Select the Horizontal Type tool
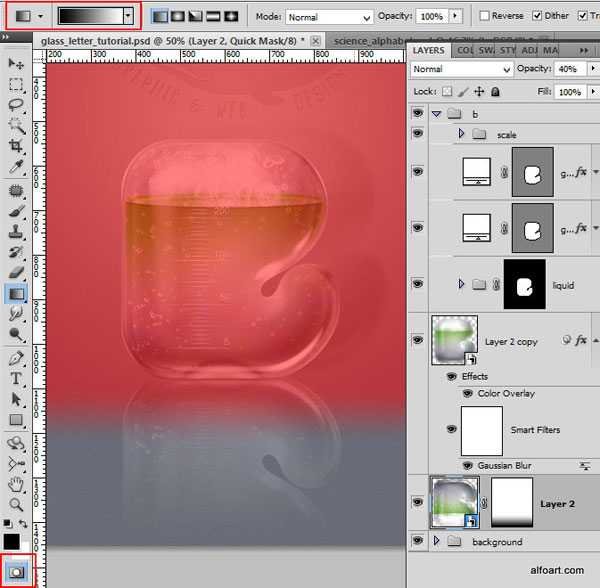 pos(16,379)
